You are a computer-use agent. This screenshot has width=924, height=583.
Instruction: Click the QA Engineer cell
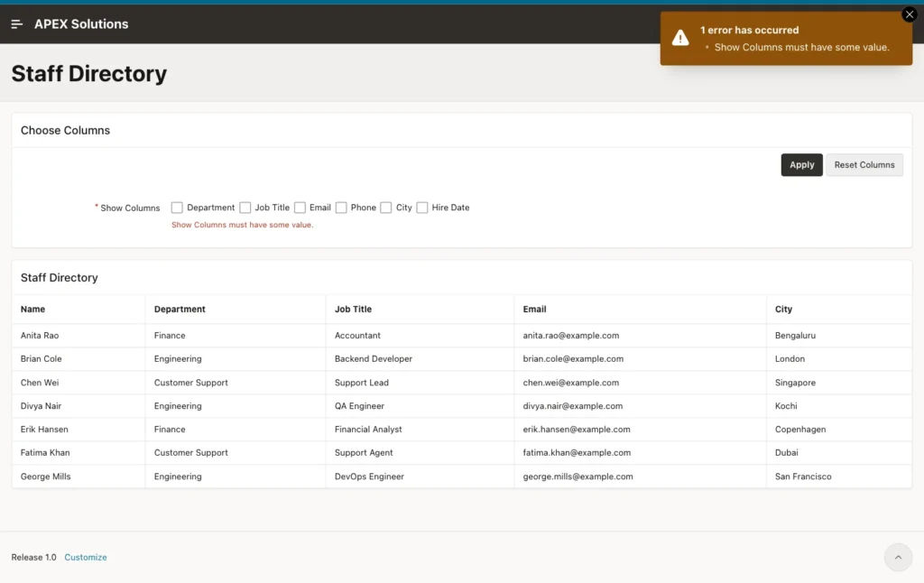420,405
